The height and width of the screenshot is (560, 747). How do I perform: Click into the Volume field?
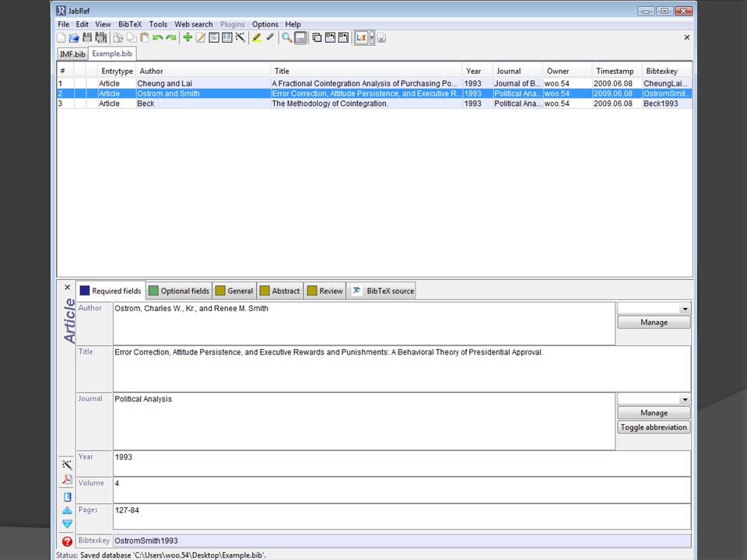coord(402,489)
